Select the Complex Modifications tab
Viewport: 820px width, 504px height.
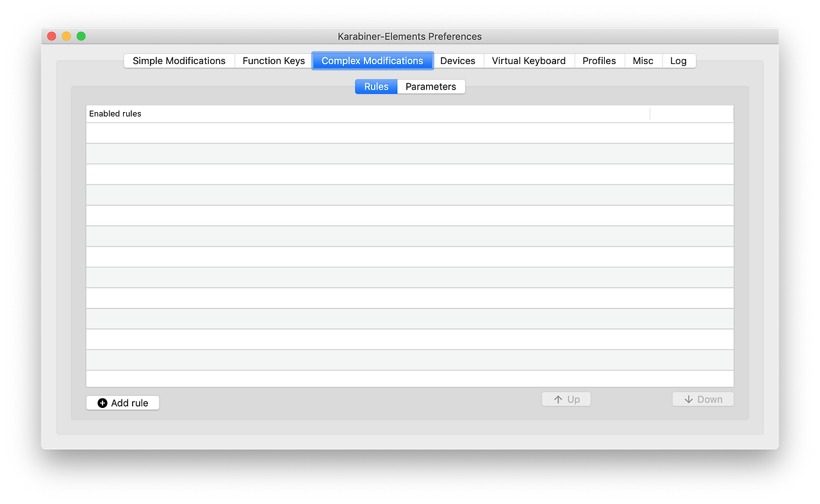(372, 61)
